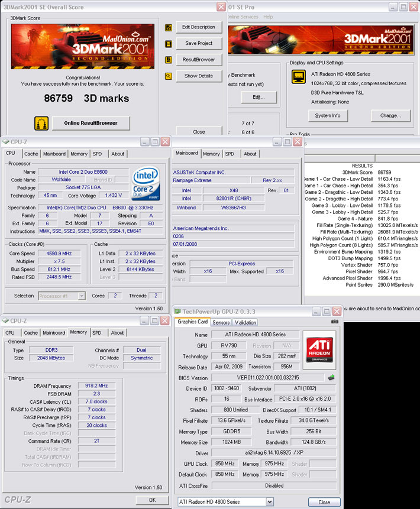Switch to the Cache tab in top CPU-Z
This screenshot has width=420, height=509.
[x=31, y=154]
